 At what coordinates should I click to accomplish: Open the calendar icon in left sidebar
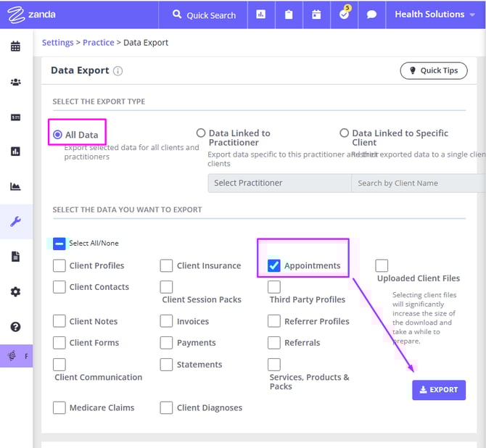(15, 47)
